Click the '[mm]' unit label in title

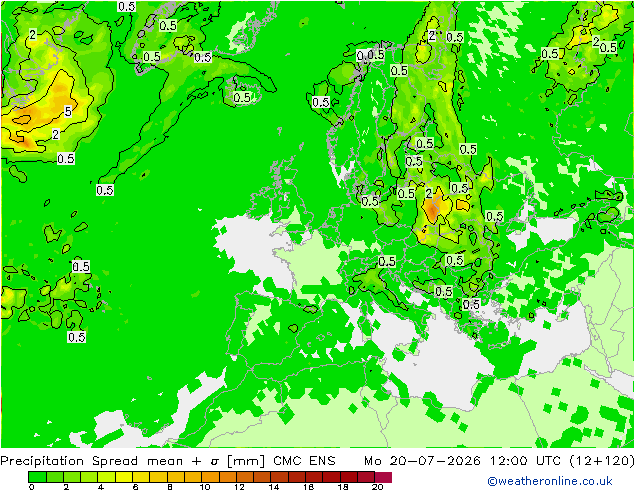[x=246, y=461]
